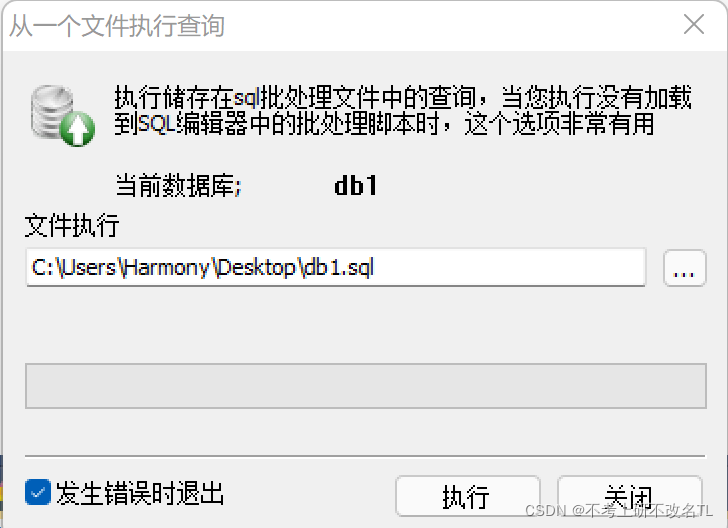This screenshot has height=528, width=728.
Task: Click the 当前数据库 label
Action: click(x=178, y=186)
